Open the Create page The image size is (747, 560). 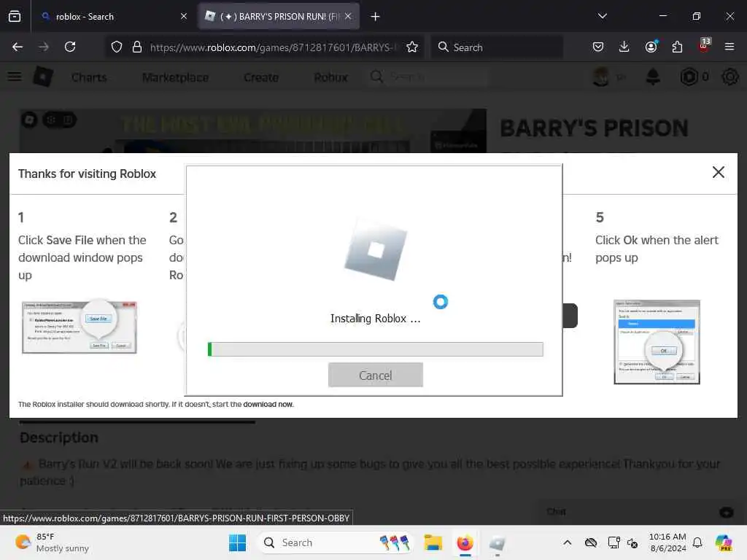pos(261,77)
